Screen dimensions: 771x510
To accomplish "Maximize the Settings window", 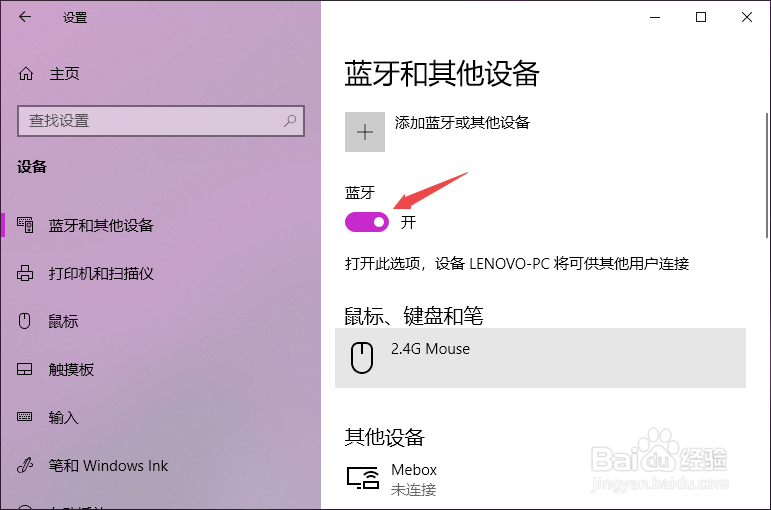I will tap(701, 17).
